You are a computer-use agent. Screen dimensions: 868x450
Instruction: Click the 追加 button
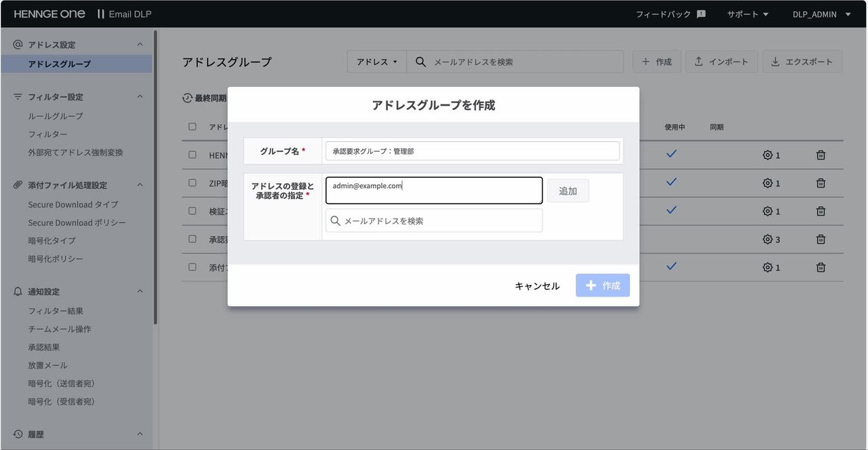(x=568, y=191)
